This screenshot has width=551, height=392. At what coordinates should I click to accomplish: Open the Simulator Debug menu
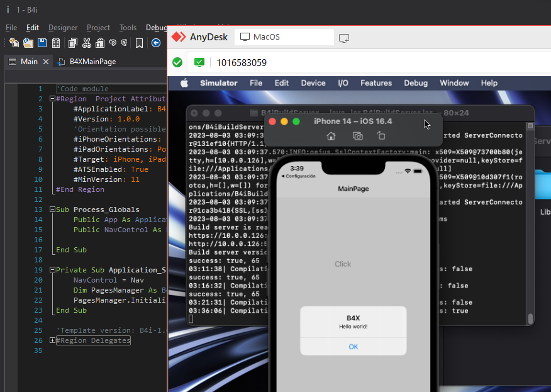[416, 83]
